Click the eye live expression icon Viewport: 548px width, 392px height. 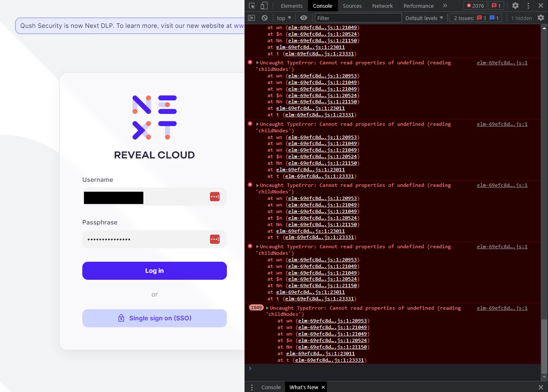click(x=303, y=18)
